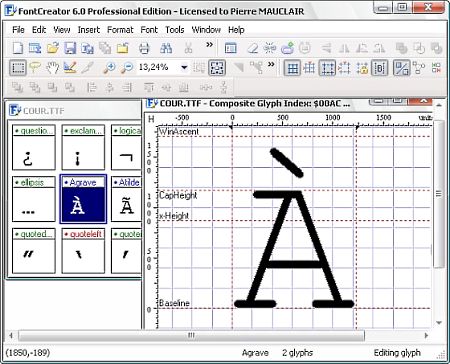
Task: Click the horizontal scrollbar left arrow
Action: 11,335
